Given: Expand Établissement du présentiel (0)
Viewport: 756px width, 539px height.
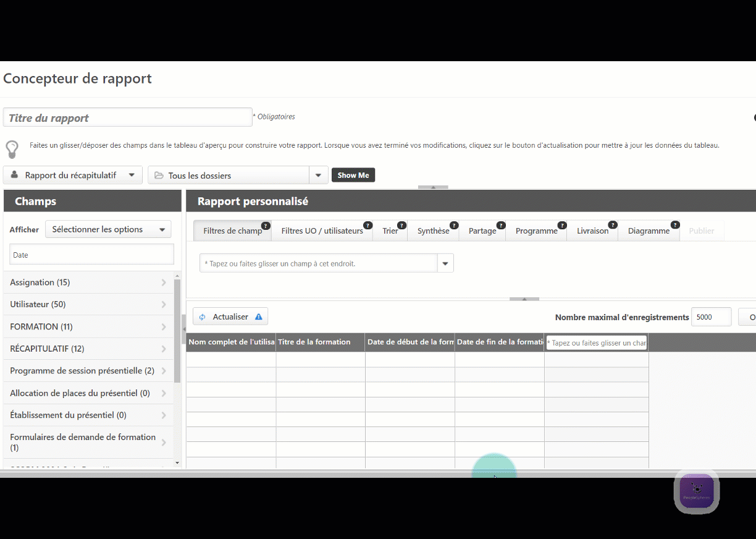Looking at the screenshot, I should pyautogui.click(x=88, y=415).
